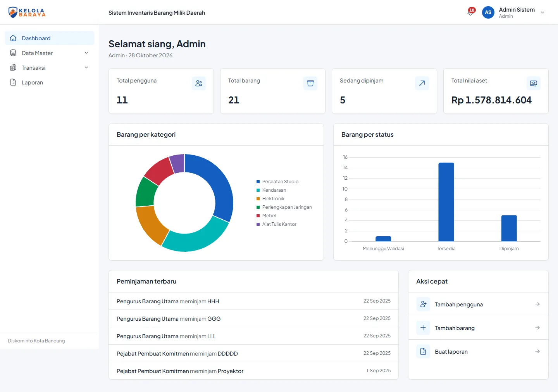This screenshot has height=392, width=558.
Task: Click the arrow beside Buat laporan
Action: [537, 351]
